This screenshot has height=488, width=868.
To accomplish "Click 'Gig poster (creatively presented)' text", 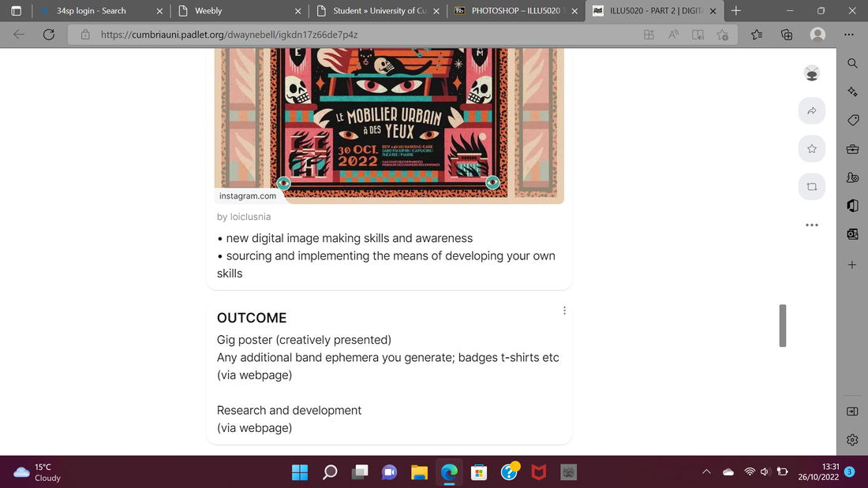I will click(304, 340).
